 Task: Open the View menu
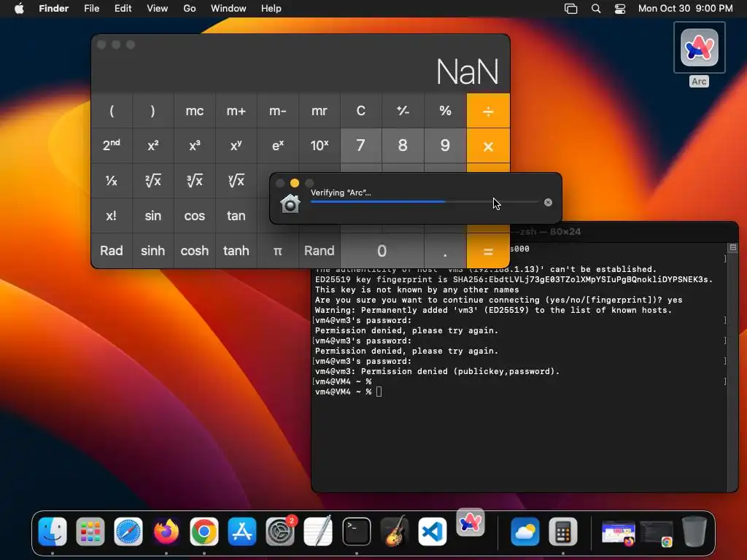(158, 9)
